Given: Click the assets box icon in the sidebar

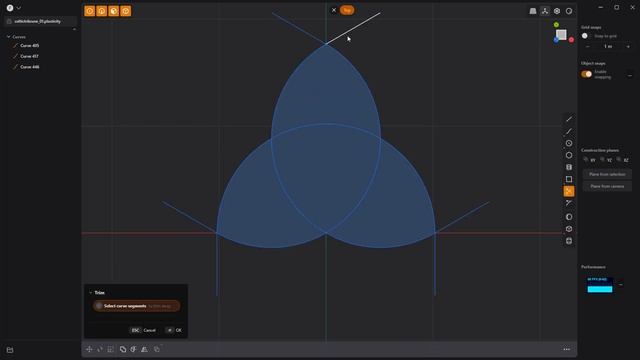Looking at the screenshot, I should [x=10, y=350].
